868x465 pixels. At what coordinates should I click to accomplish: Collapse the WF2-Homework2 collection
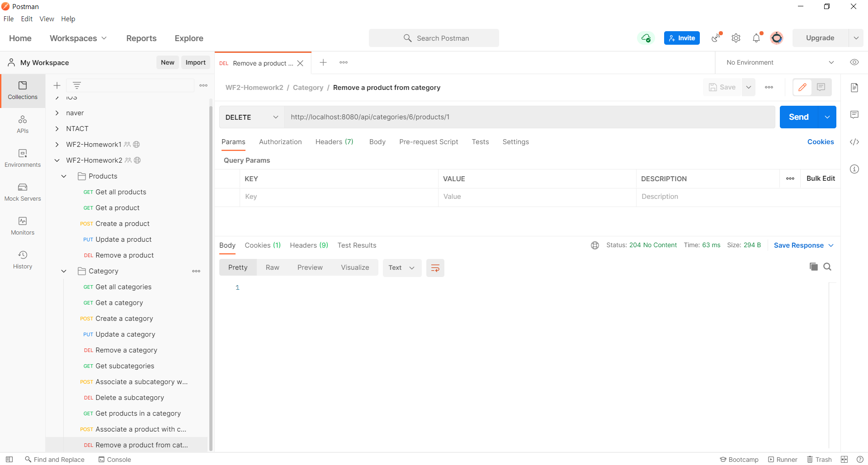(57, 160)
